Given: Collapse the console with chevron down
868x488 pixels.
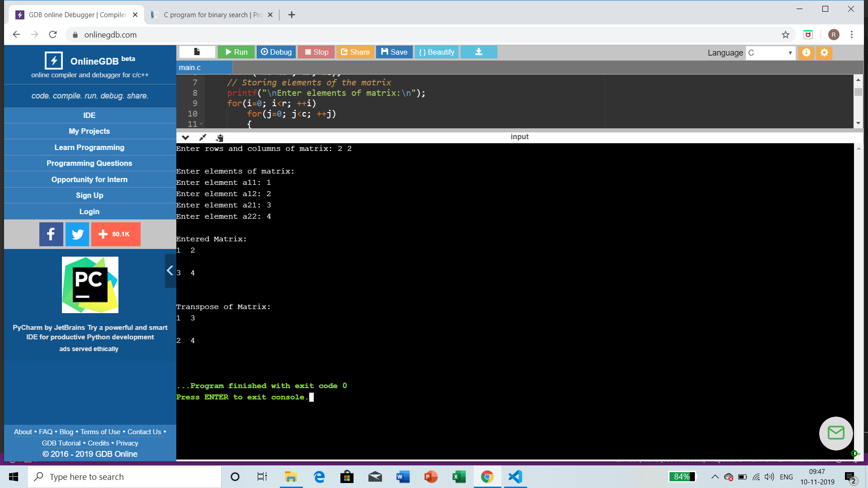Looking at the screenshot, I should [x=185, y=137].
